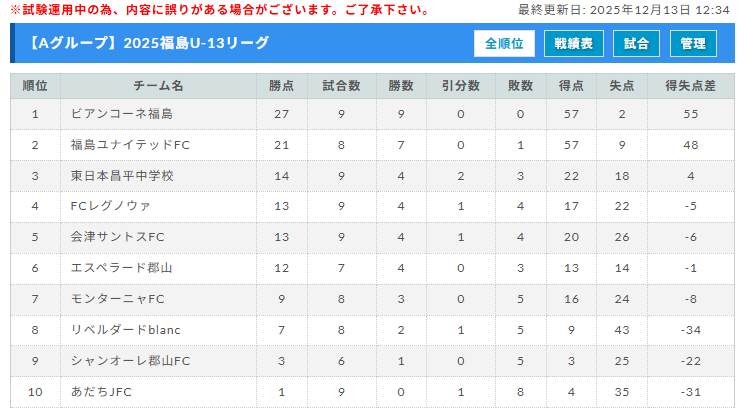Select team あだちJFC
This screenshot has width=744, height=415.
pyautogui.click(x=101, y=392)
